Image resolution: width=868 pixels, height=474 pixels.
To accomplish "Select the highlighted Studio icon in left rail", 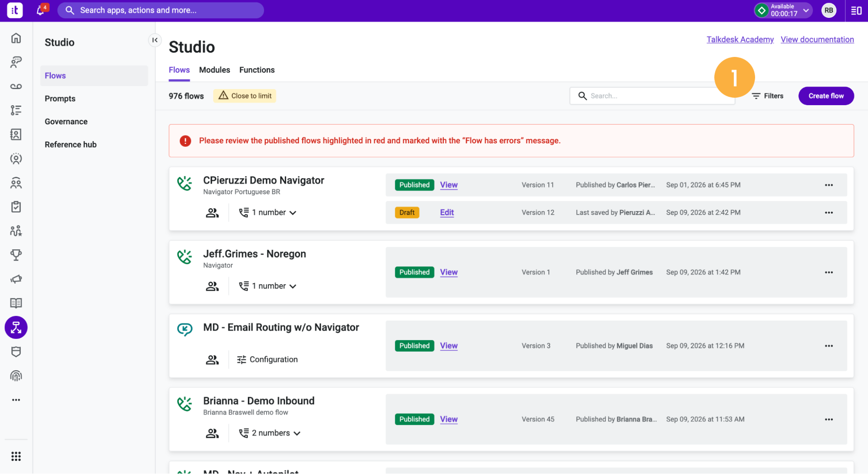I will coord(16,328).
